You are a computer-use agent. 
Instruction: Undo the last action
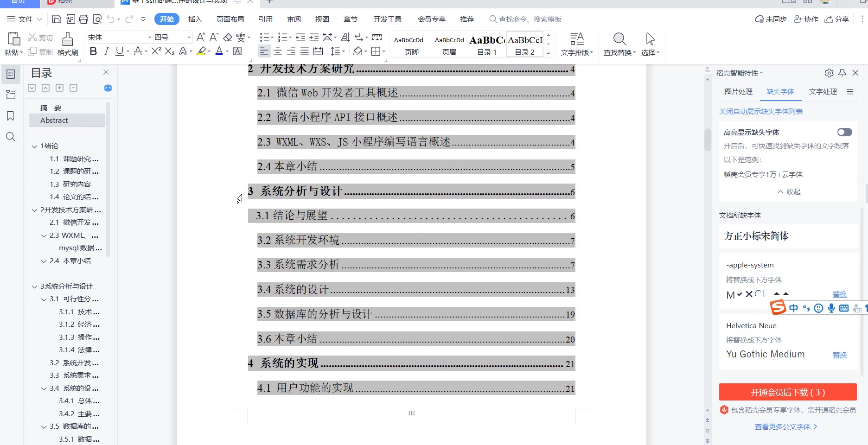[x=110, y=19]
